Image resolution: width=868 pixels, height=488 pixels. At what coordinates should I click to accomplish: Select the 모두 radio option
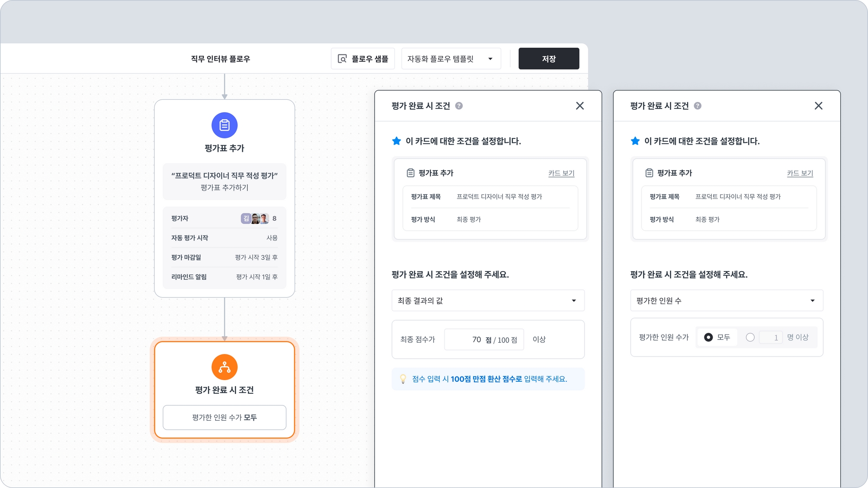pyautogui.click(x=708, y=337)
